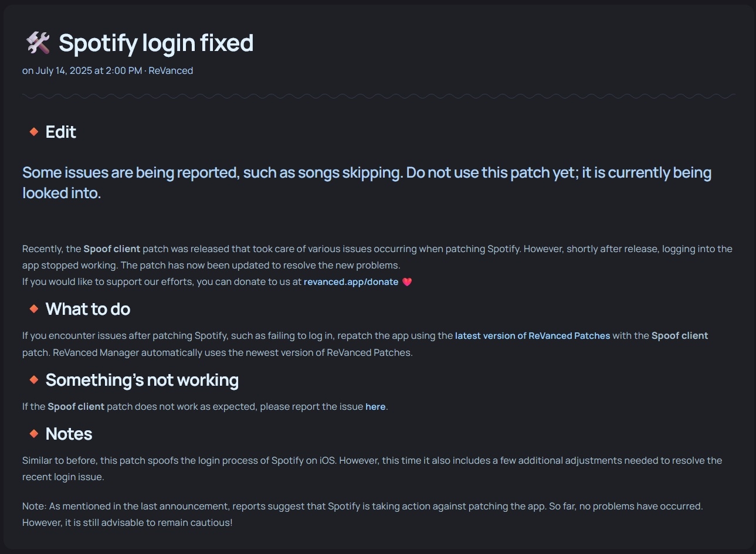Open the revanced.app/donate link

click(351, 282)
